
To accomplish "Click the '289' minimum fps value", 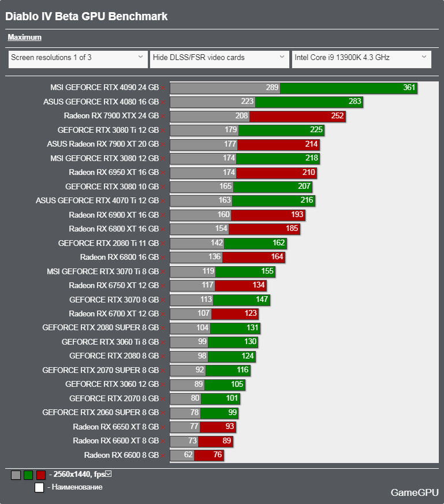I will pos(272,87).
